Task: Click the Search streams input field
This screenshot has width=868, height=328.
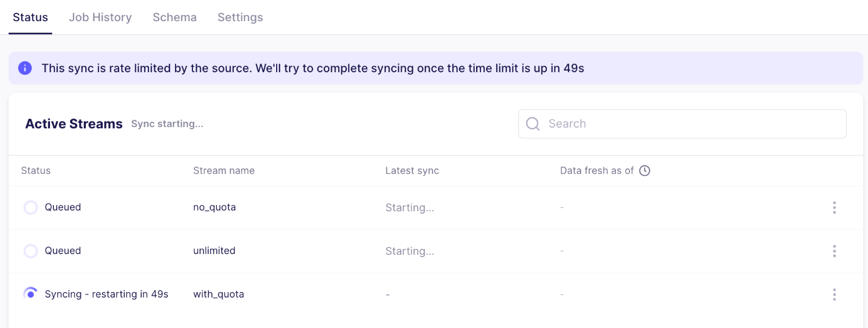Action: coord(690,124)
